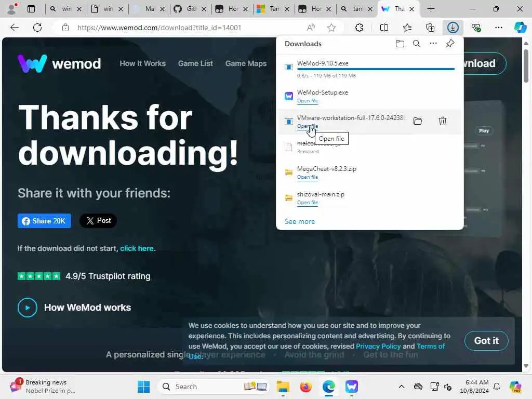Click the WeMod-9.10.5.exe download progress bar
This screenshot has height=399, width=532.
pos(376,69)
